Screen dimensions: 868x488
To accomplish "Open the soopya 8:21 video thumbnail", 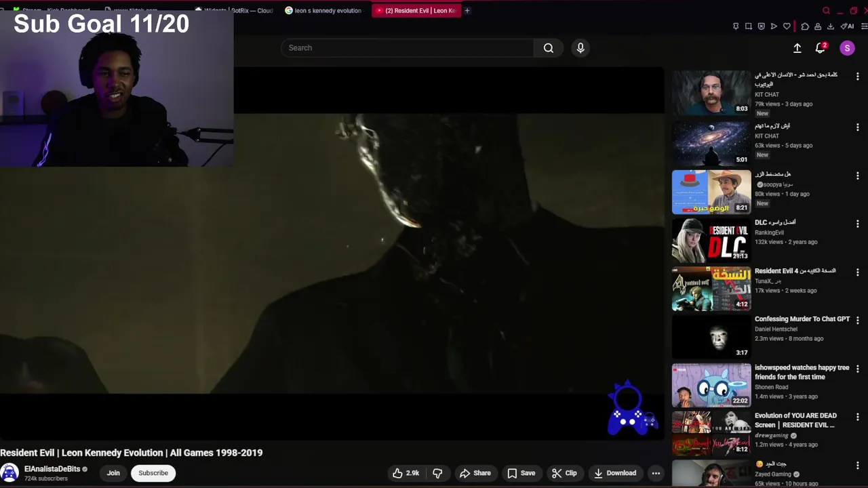I will click(x=711, y=192).
